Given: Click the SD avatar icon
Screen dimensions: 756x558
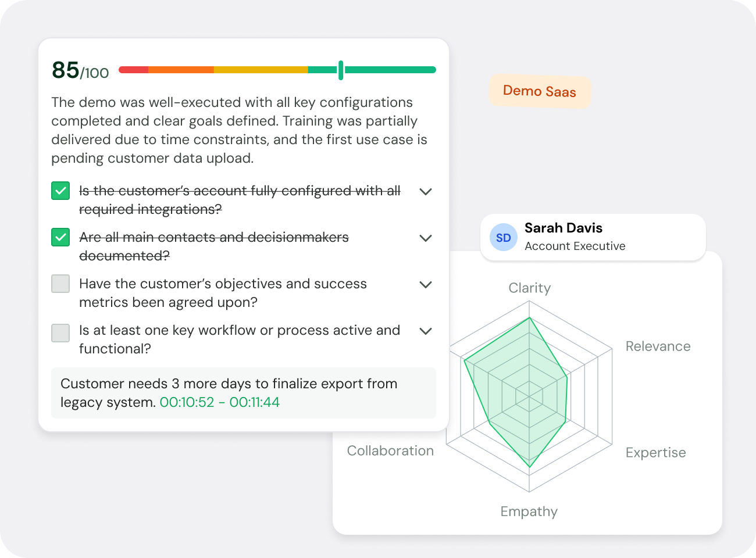Looking at the screenshot, I should (504, 237).
